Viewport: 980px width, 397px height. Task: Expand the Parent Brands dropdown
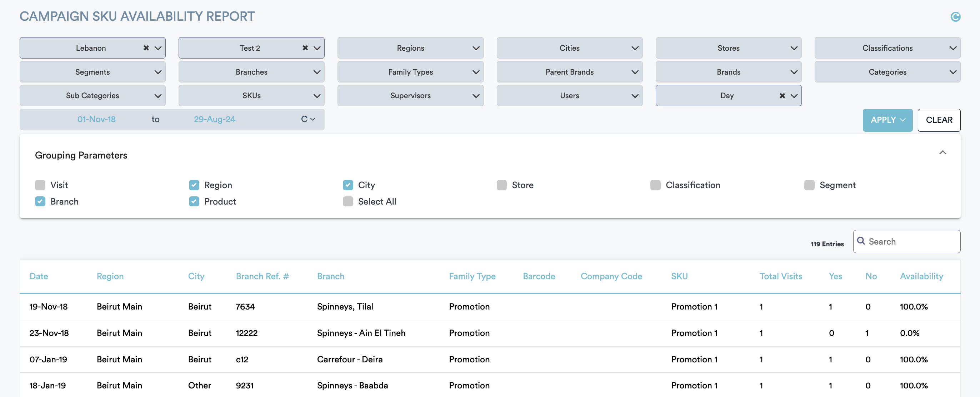pos(569,72)
